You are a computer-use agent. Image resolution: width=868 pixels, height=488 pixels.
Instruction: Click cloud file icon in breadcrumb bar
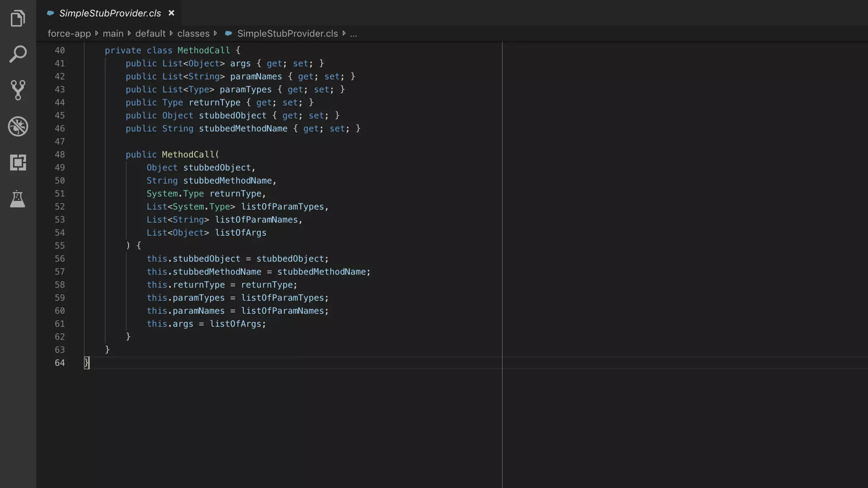click(x=228, y=33)
